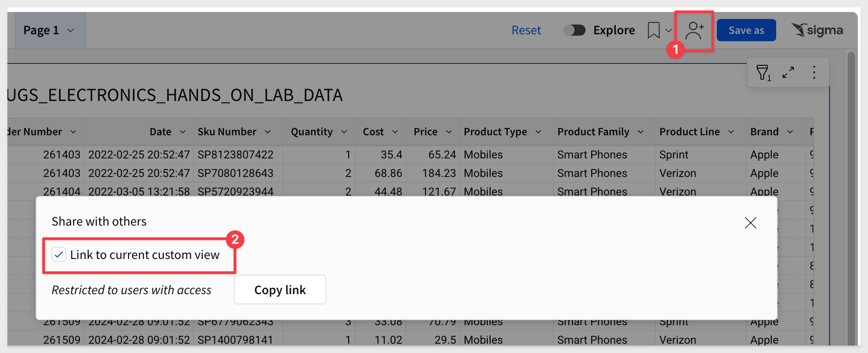
Task: Expand table to fullscreen with arrows icon
Action: pos(788,72)
